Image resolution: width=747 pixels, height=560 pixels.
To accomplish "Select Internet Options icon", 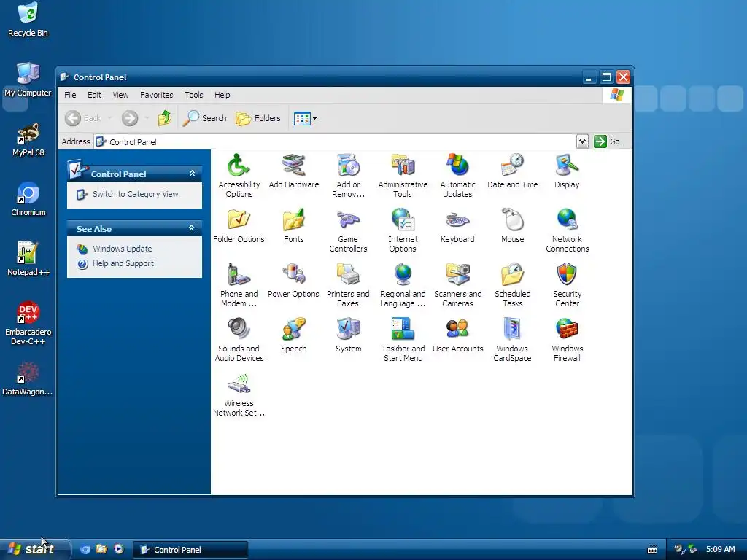I will tap(403, 220).
